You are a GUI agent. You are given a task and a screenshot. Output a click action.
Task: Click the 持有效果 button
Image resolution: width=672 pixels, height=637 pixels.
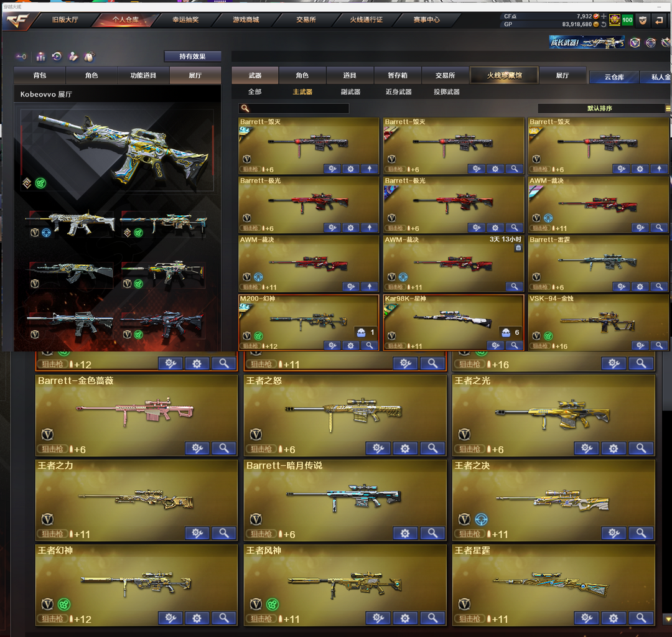click(192, 57)
